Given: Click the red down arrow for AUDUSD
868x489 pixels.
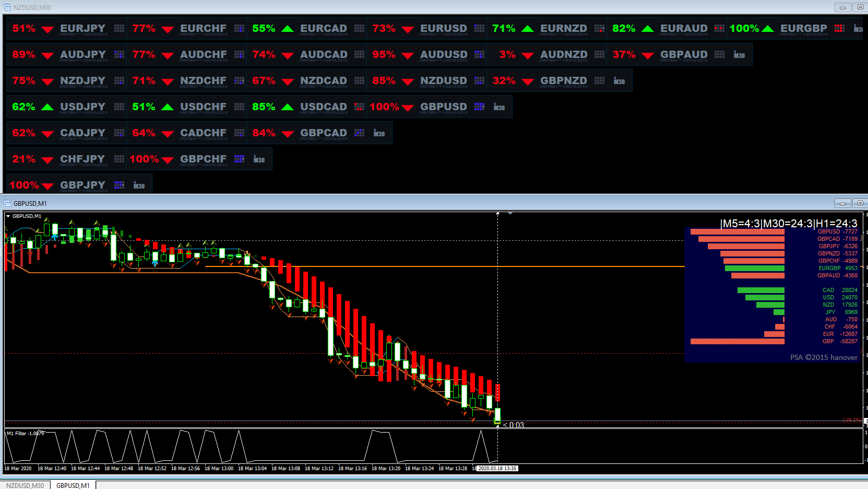Looking at the screenshot, I should click(408, 55).
